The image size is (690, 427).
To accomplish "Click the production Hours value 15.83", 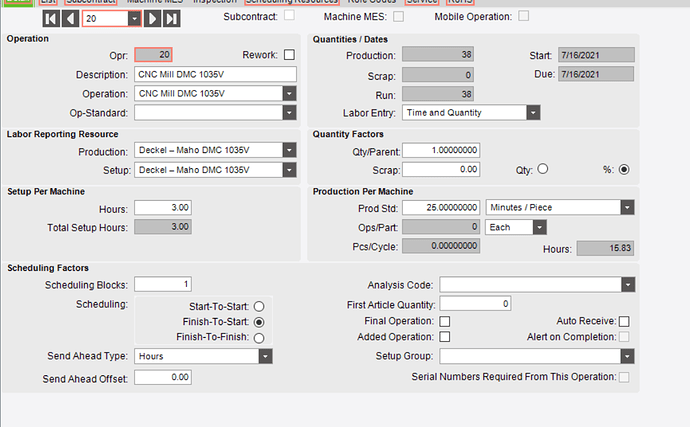I will pyautogui.click(x=605, y=248).
